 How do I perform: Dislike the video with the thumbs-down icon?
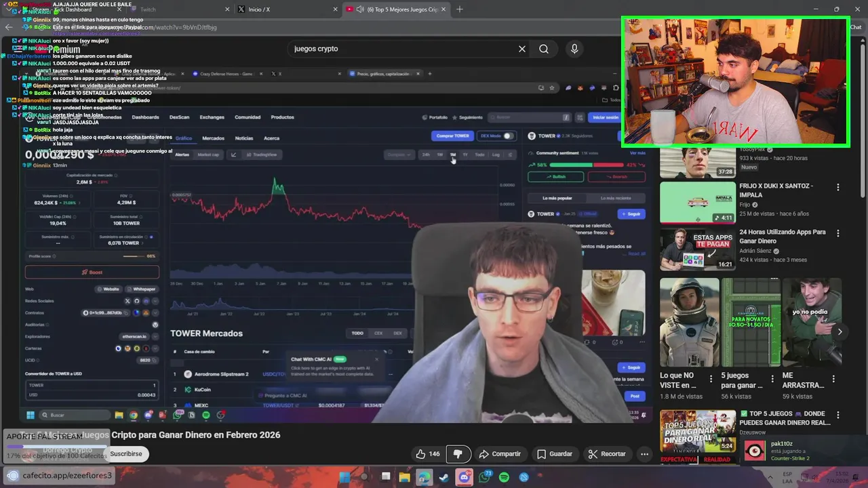coord(458,454)
